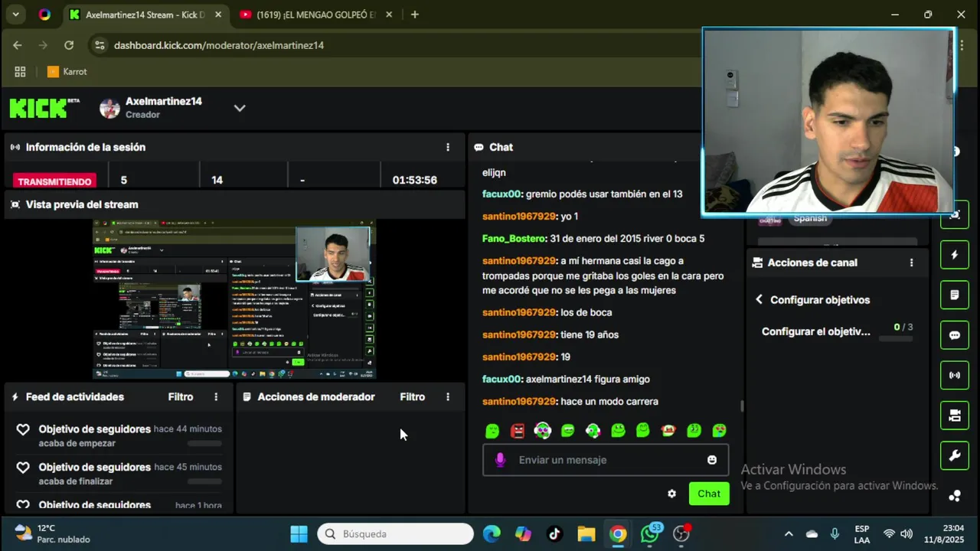Click the camera sidebar icon

click(x=954, y=416)
